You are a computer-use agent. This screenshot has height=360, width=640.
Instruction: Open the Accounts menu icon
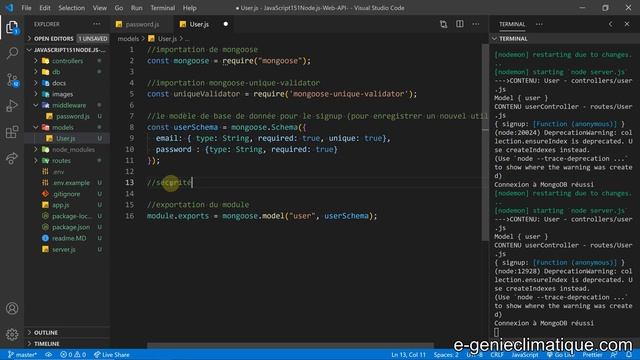(x=12, y=308)
